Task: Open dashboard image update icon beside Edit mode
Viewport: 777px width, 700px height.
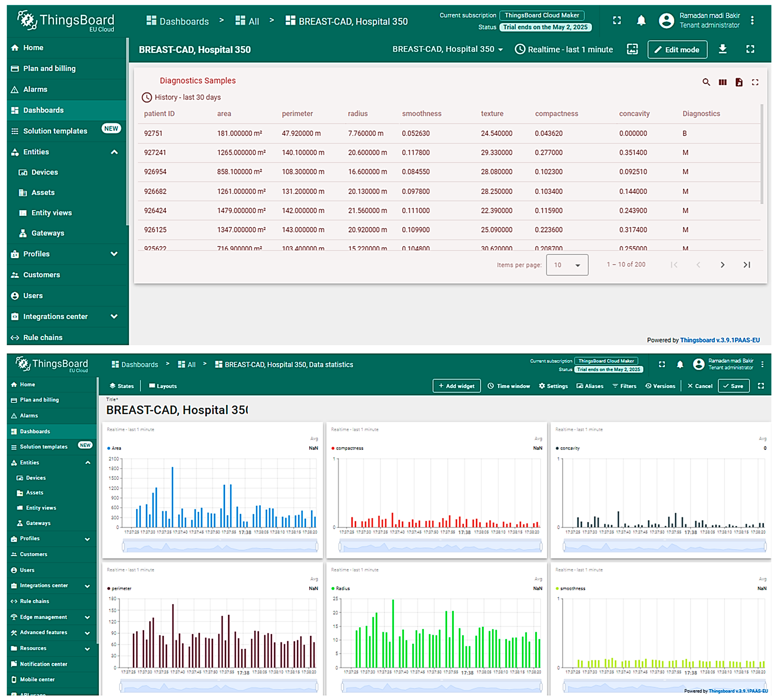Action: 632,49
